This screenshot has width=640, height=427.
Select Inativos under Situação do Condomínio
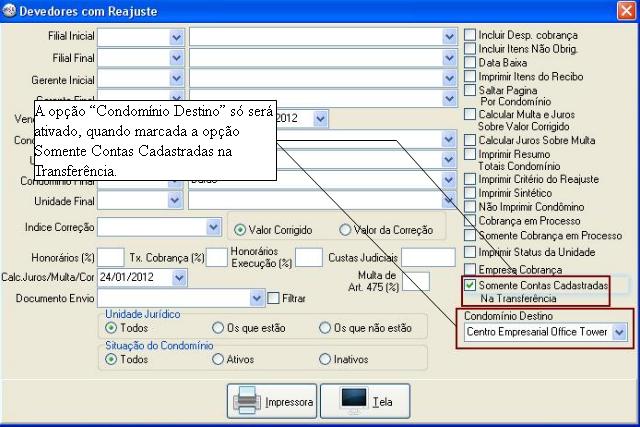(325, 359)
